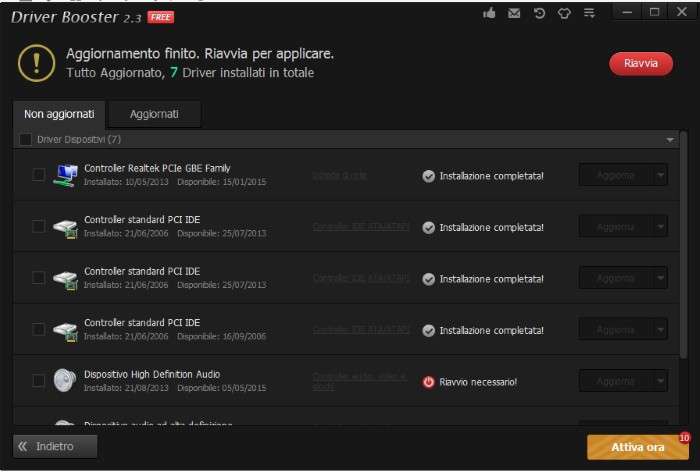Viewport: 700px width, 473px height.
Task: Click the vertical scrollbar of the driver list
Action: coord(683,245)
